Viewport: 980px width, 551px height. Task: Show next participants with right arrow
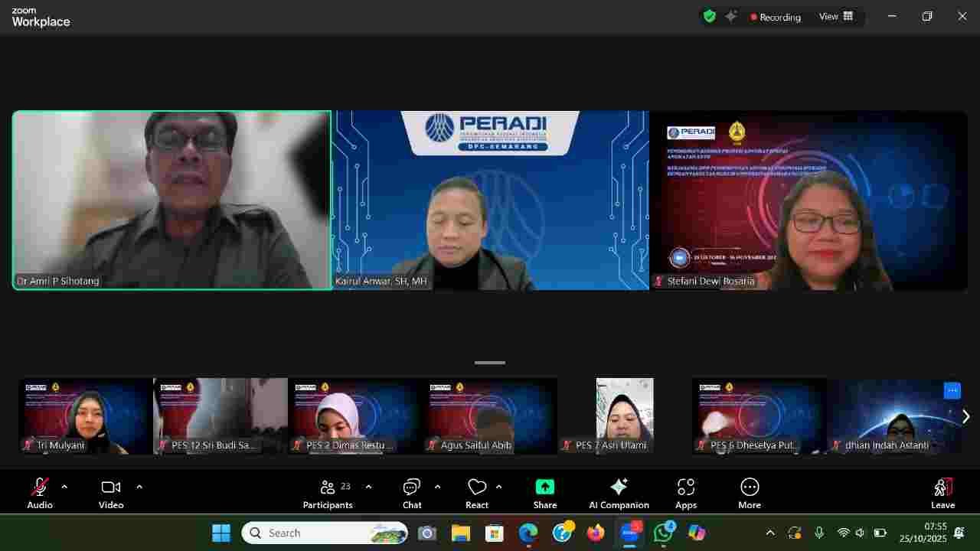(965, 416)
